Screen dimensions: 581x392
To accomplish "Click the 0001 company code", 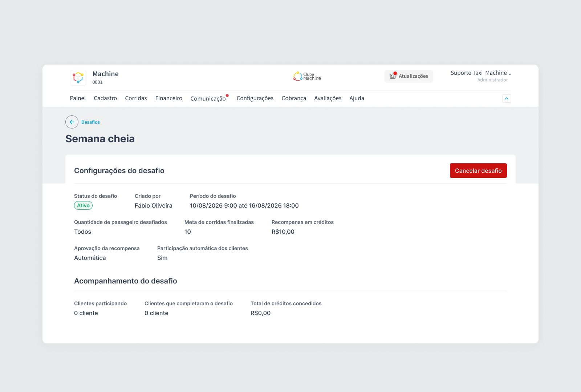I will click(x=97, y=82).
